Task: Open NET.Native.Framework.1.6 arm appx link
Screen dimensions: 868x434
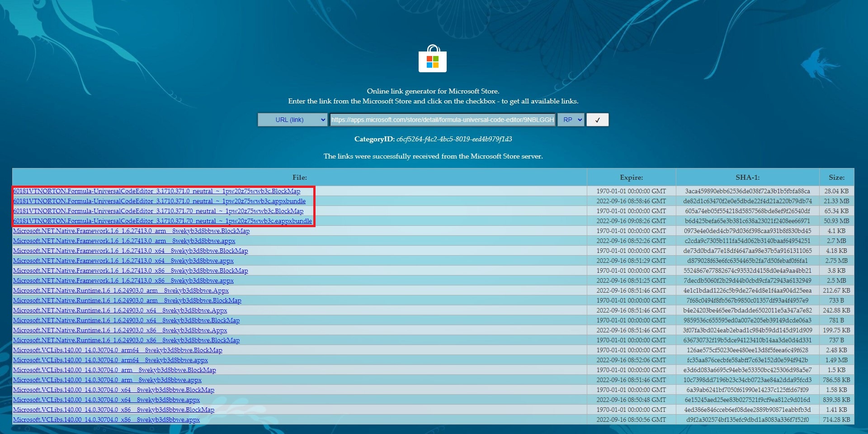Action: pos(124,241)
